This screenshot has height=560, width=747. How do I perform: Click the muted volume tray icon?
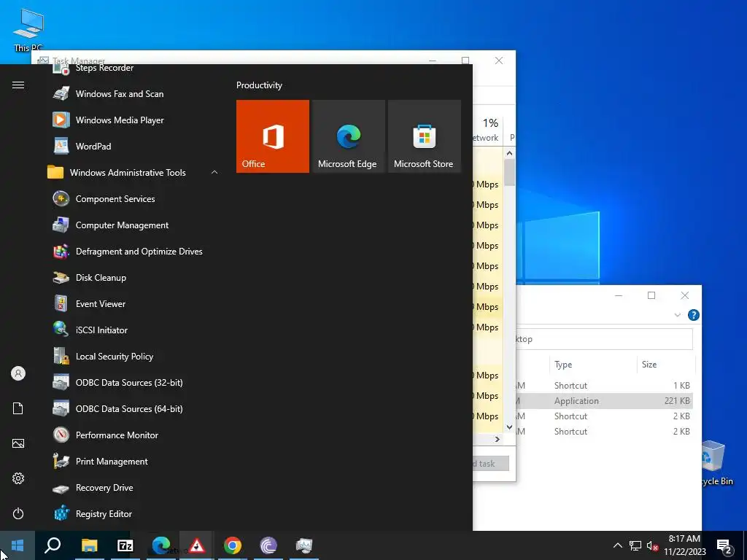652,545
